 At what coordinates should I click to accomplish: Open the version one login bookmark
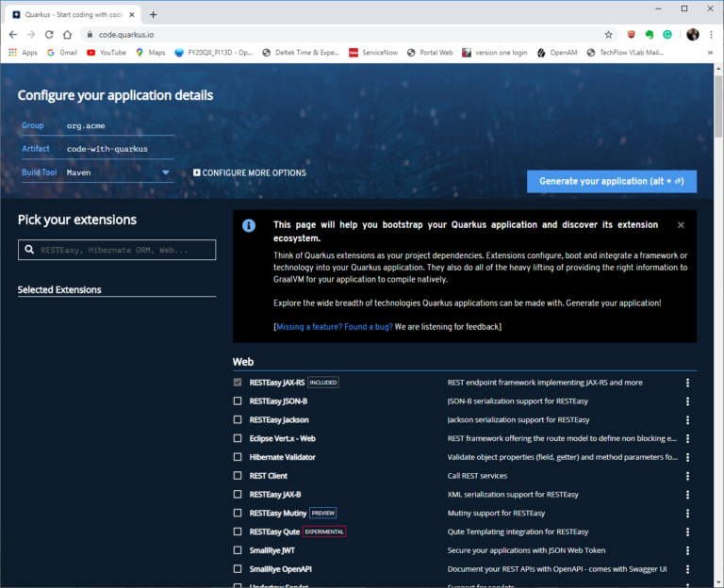pos(495,53)
